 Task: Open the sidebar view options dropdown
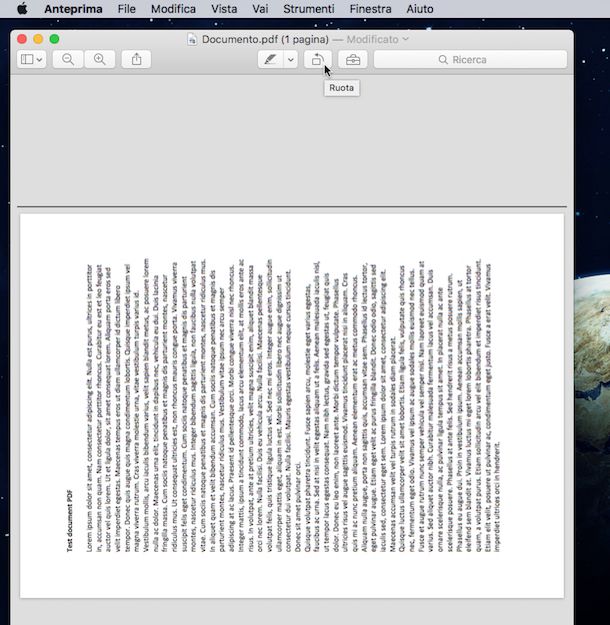point(31,59)
